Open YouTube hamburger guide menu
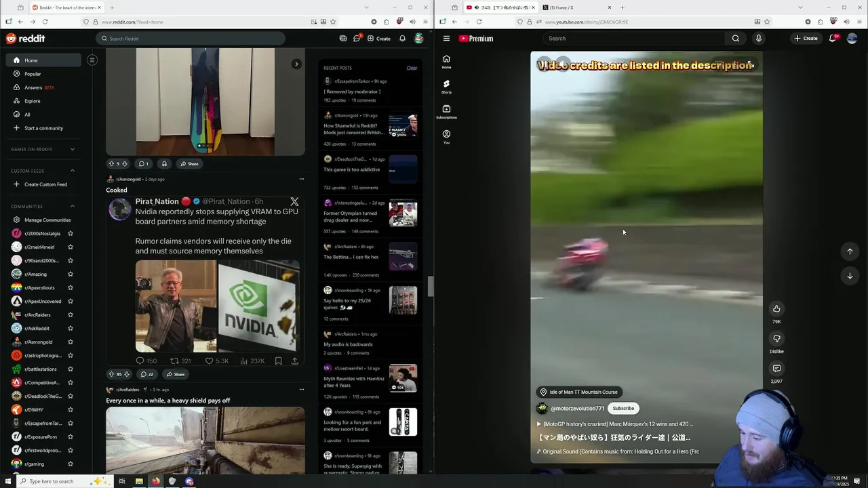Image resolution: width=868 pixels, height=488 pixels. [446, 39]
